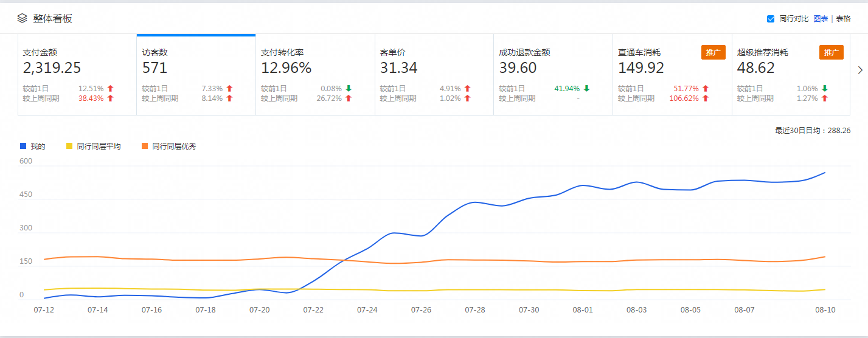The height and width of the screenshot is (338, 868).
Task: Click green down arrow next to 1.06%
Action: coord(824,88)
